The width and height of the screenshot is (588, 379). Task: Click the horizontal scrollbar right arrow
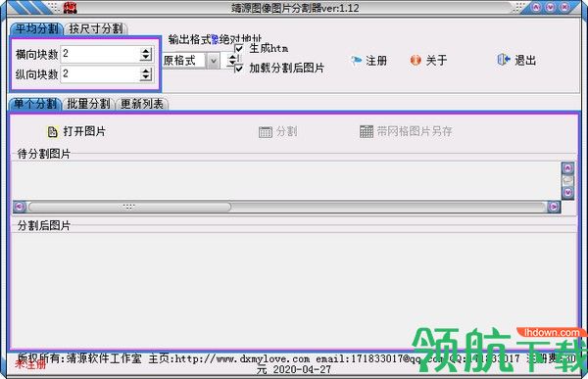click(x=554, y=207)
